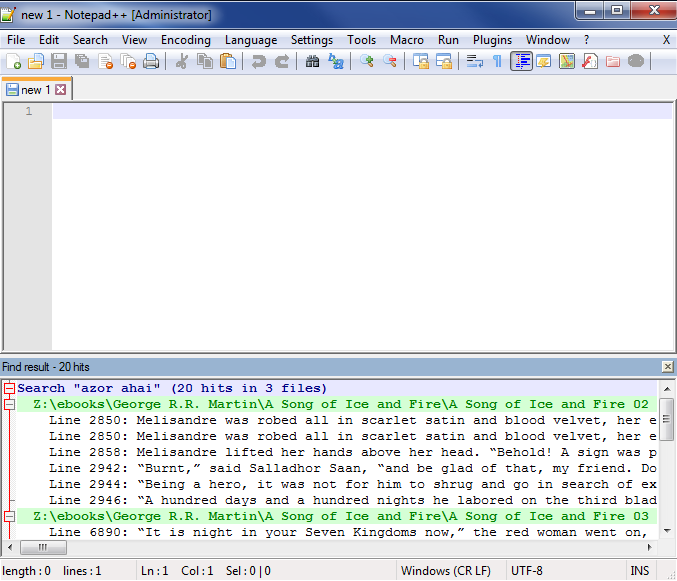Open a file using the Open folder icon
Viewport: 677px width, 581px height.
coord(36,61)
